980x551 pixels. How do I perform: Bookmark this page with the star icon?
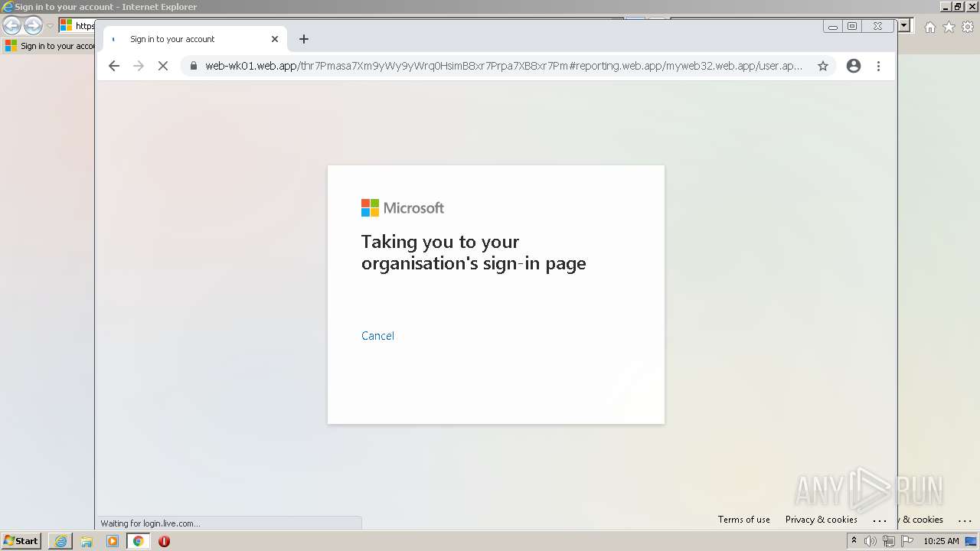[x=823, y=66]
